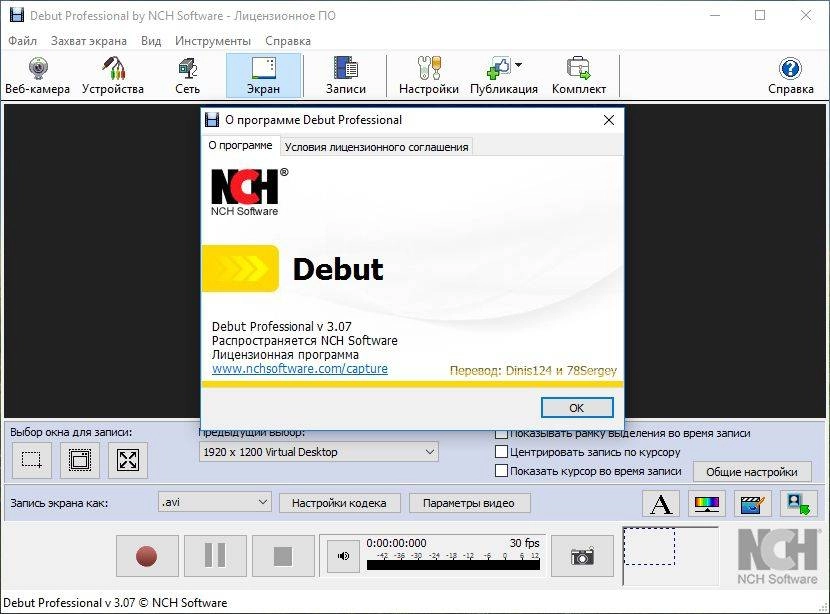Click the audio level meter bar
830x614 pixels.
[453, 565]
